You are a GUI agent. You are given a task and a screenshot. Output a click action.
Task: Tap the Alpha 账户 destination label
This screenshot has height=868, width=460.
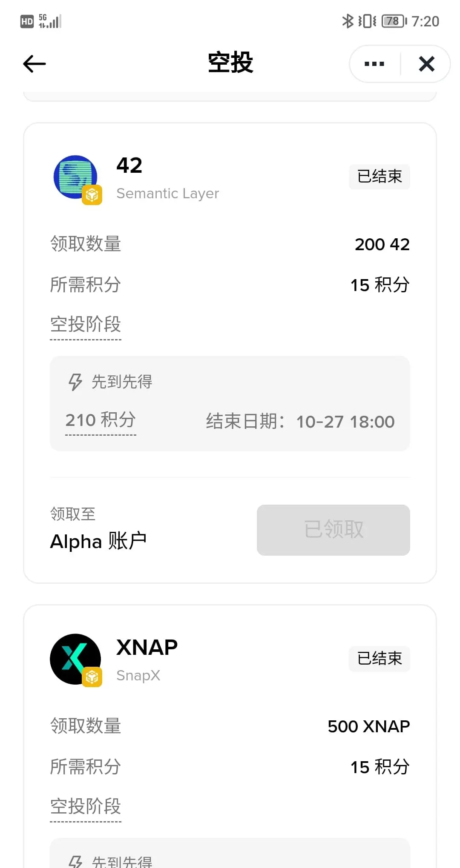[x=98, y=541]
